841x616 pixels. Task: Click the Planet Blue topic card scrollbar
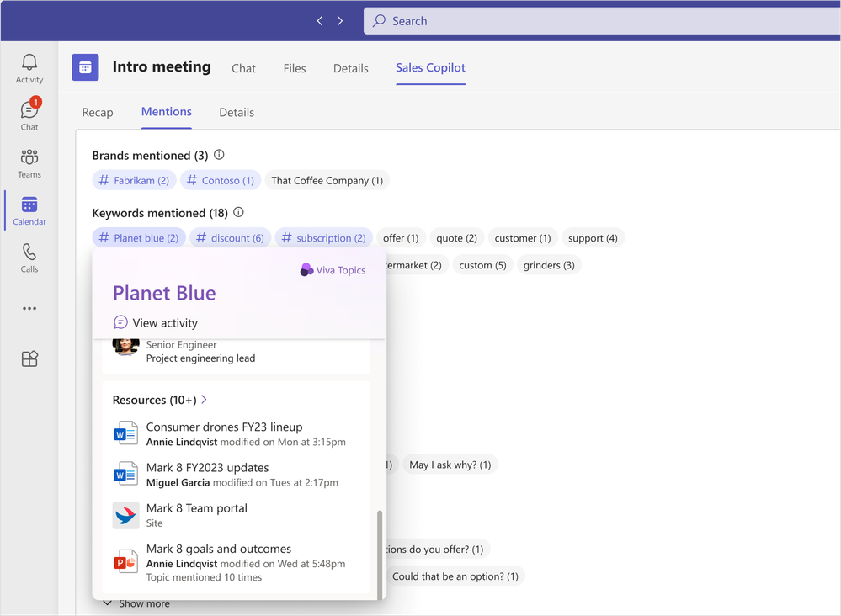coord(380,555)
